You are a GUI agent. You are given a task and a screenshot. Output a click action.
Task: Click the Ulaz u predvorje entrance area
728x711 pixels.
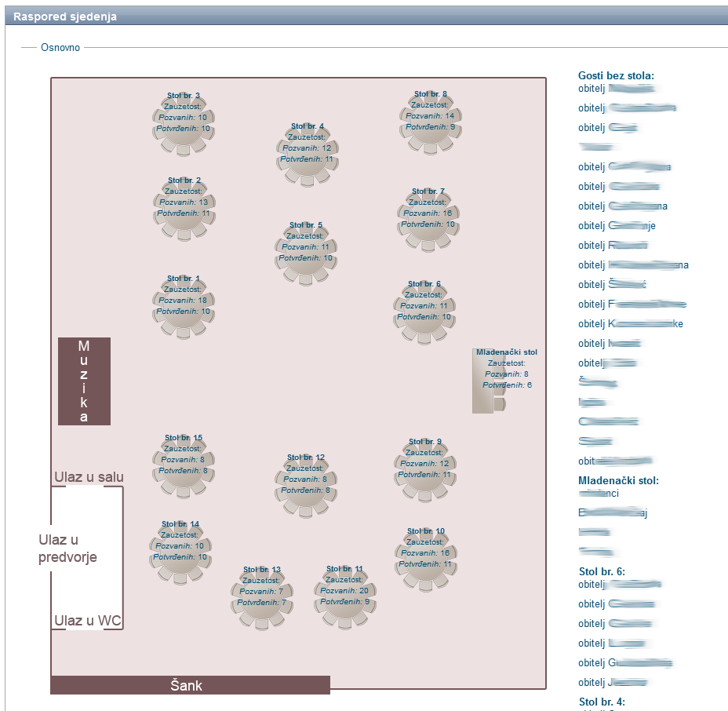coord(68,549)
